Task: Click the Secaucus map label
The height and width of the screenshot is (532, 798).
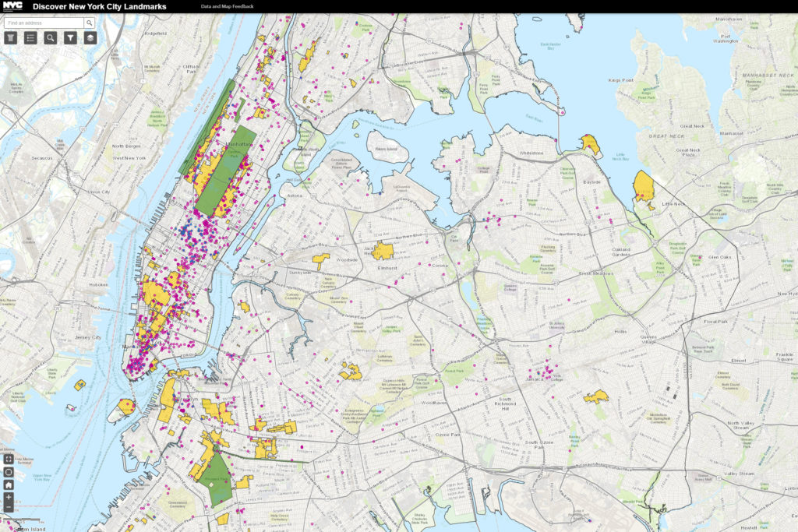Action: pyautogui.click(x=42, y=158)
